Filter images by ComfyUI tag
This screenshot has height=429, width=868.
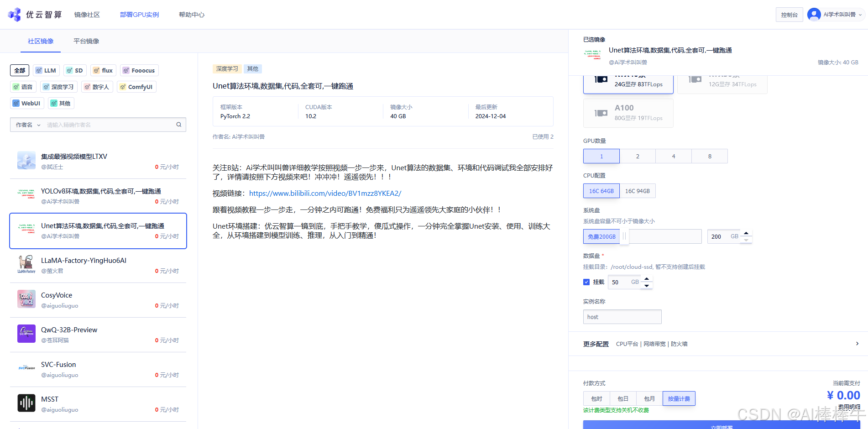(136, 87)
